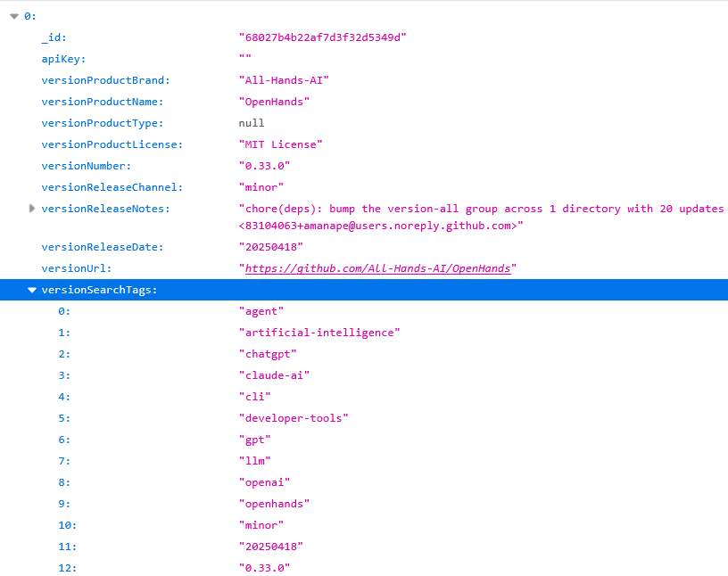Select the versionProductLicense key

pos(112,144)
